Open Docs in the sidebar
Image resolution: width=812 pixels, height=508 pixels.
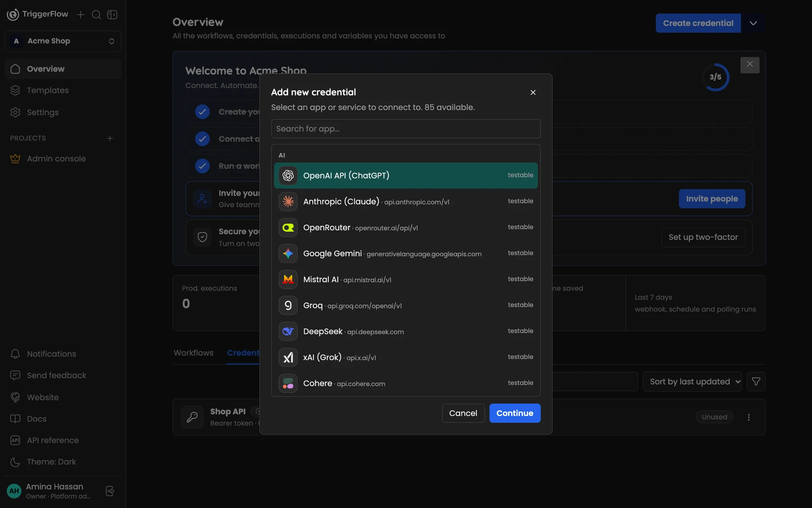pos(63,419)
